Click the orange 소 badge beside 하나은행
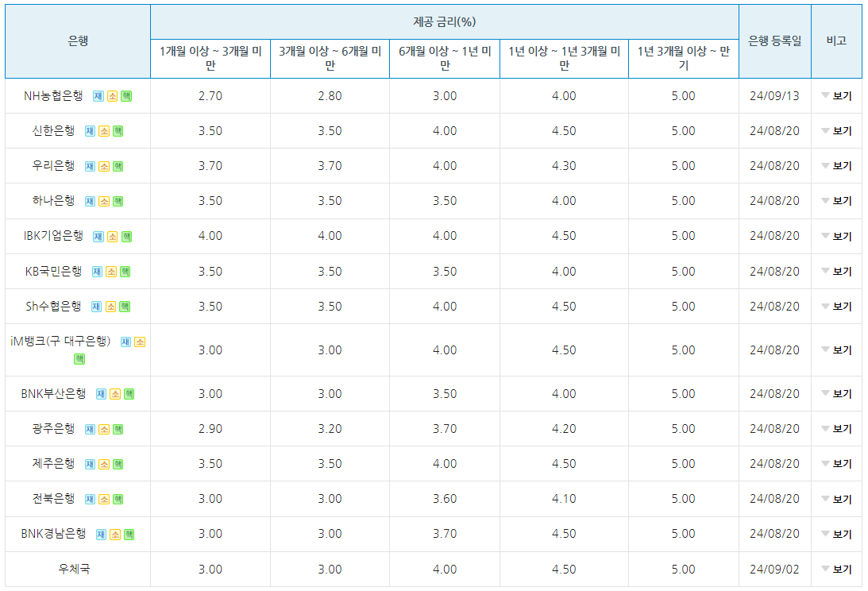This screenshot has height=591, width=868. point(104,201)
